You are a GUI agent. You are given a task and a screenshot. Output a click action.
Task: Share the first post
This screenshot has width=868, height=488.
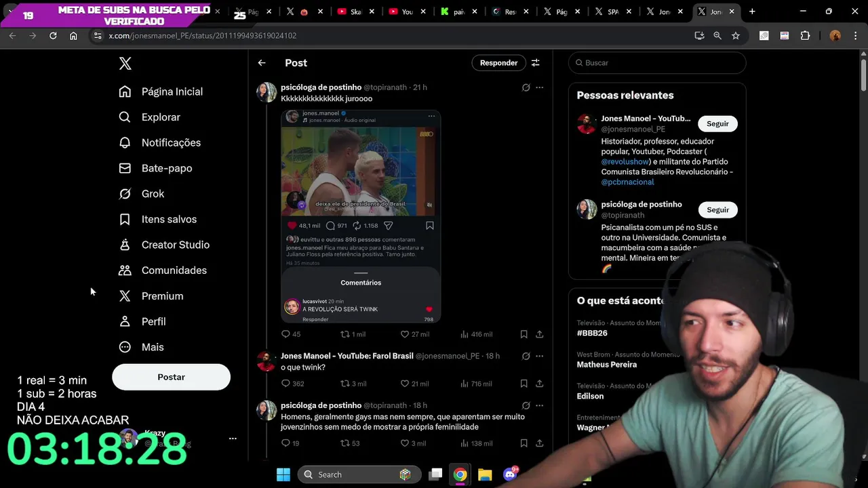pos(539,334)
